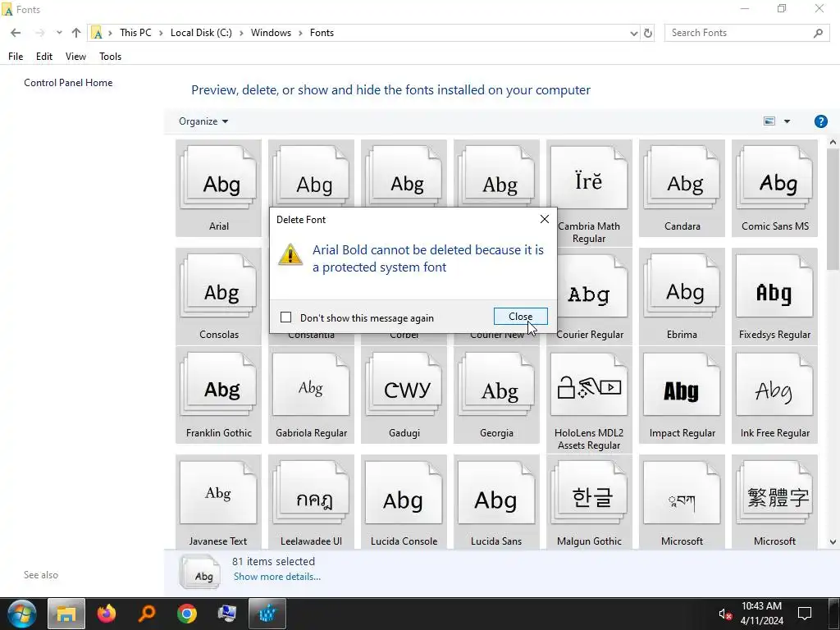The height and width of the screenshot is (630, 840).
Task: Expand the address bar history dropdown
Action: coord(634,33)
